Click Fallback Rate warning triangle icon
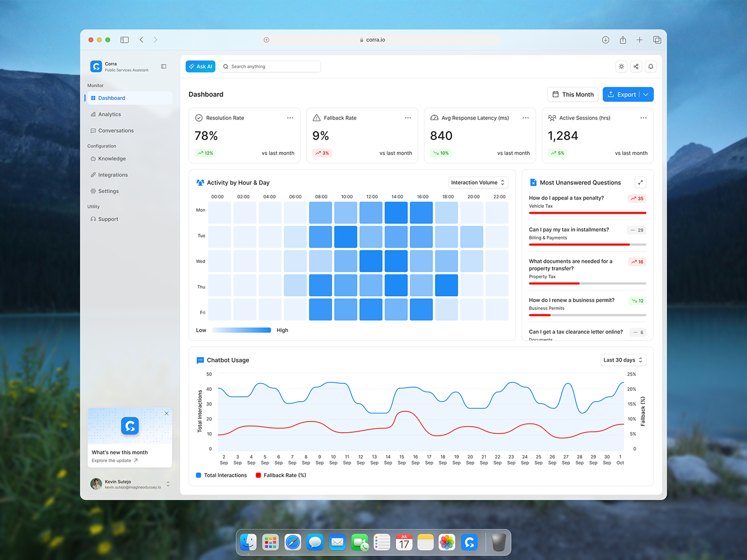This screenshot has height=560, width=747. coord(317,118)
